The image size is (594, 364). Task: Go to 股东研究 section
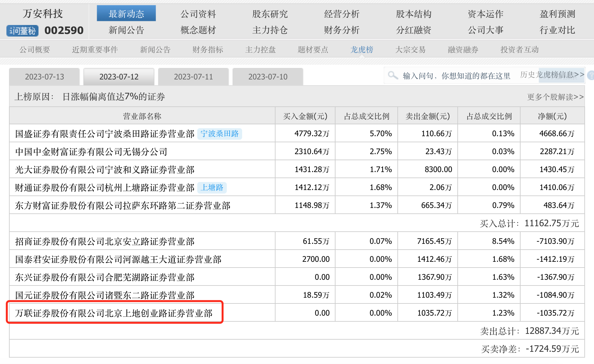click(x=270, y=14)
